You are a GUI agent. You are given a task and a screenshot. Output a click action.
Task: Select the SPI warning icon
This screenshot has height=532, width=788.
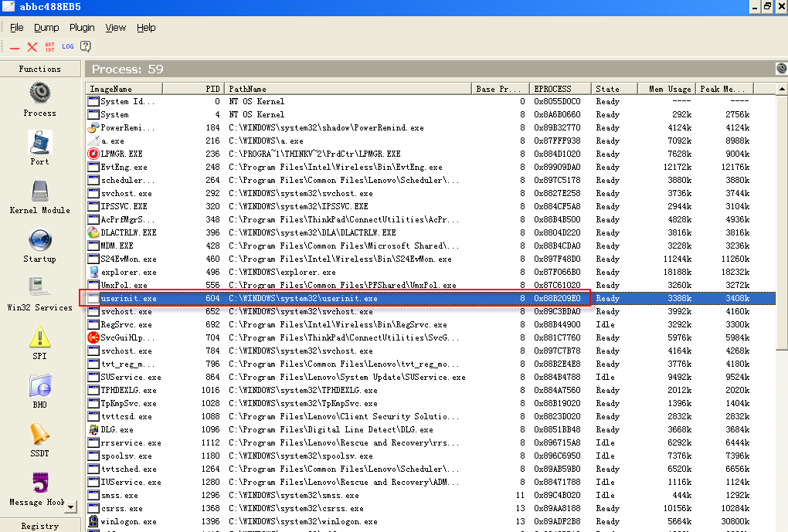click(x=39, y=337)
